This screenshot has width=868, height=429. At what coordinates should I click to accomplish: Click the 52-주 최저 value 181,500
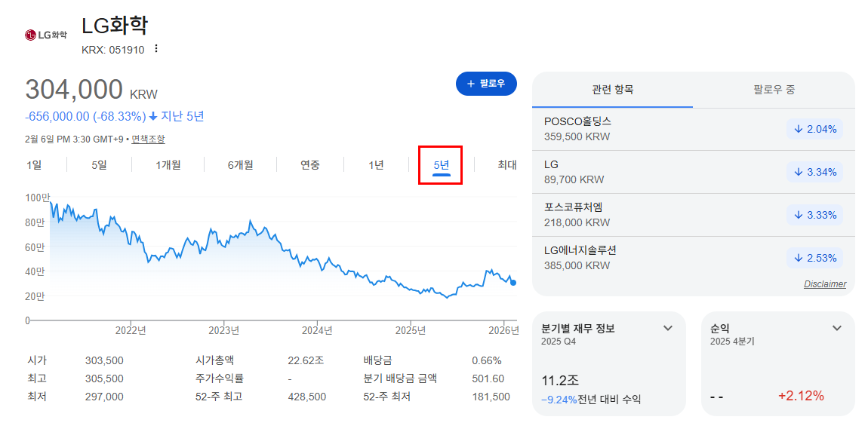491,397
